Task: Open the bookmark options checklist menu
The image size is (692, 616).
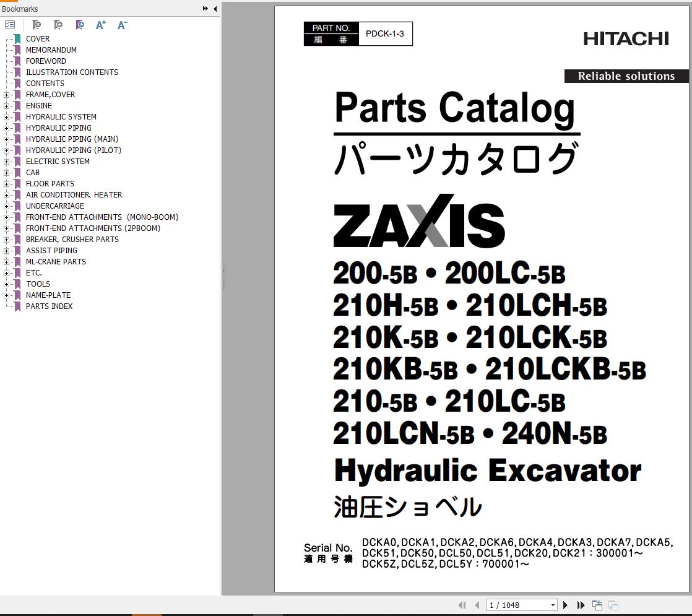Action: (10, 25)
